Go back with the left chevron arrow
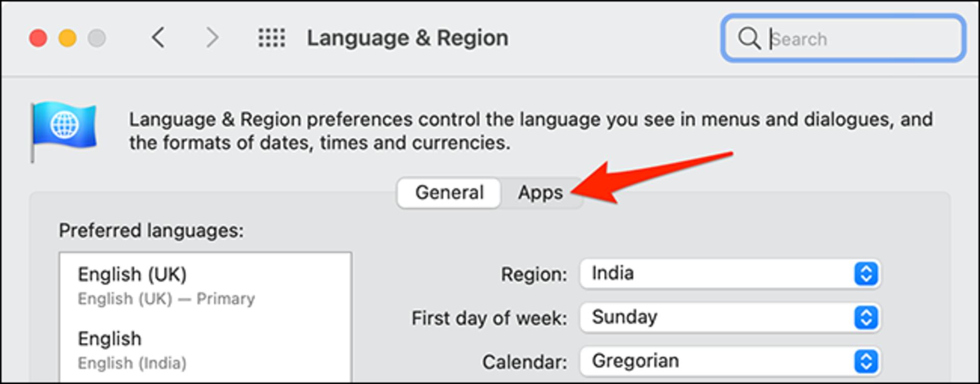 click(x=158, y=38)
